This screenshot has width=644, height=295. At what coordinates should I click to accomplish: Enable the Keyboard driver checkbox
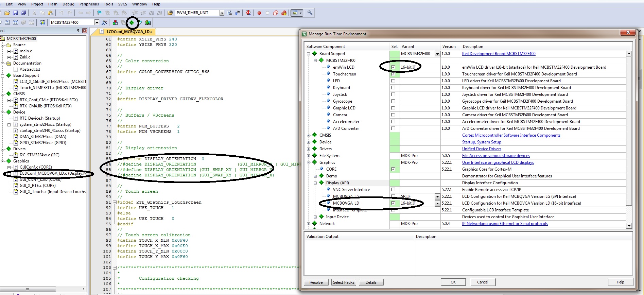tap(393, 88)
